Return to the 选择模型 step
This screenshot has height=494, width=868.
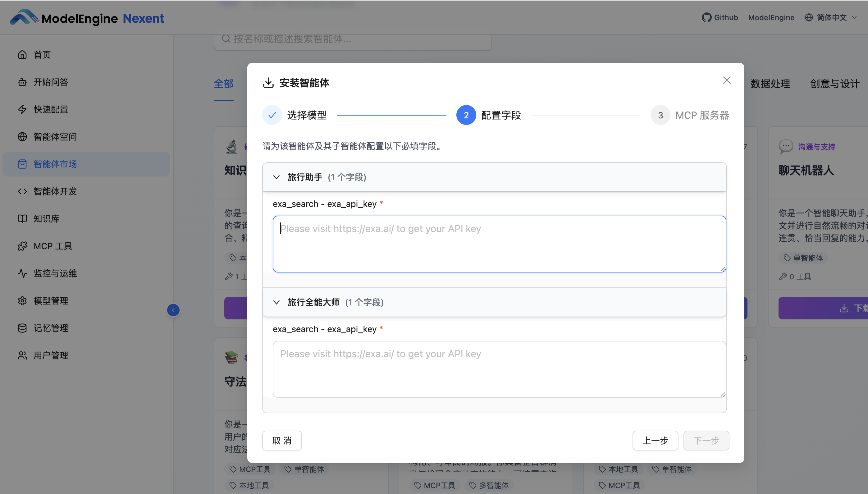[272, 115]
